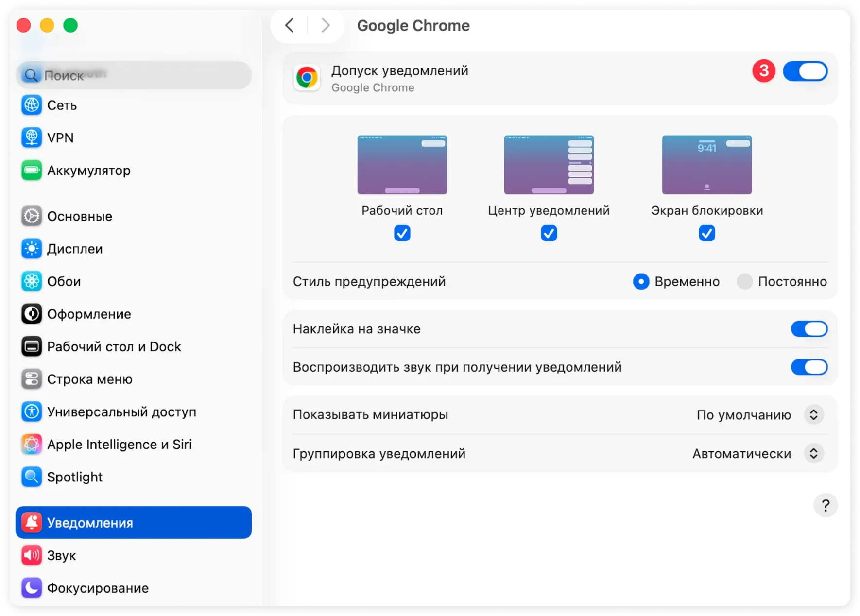This screenshot has height=616, width=860.
Task: Click the Дисплеи sun icon
Action: pyautogui.click(x=31, y=249)
